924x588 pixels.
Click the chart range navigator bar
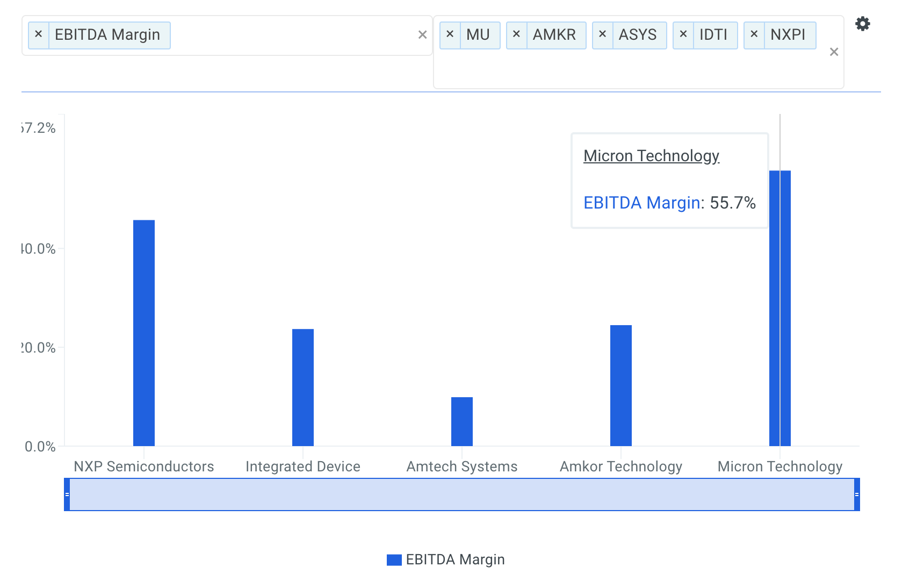(x=462, y=494)
